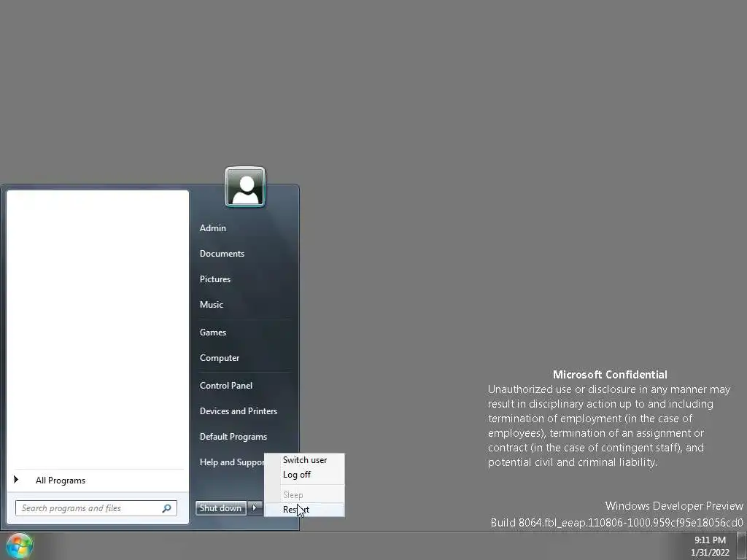Open Control Panel

tap(226, 386)
